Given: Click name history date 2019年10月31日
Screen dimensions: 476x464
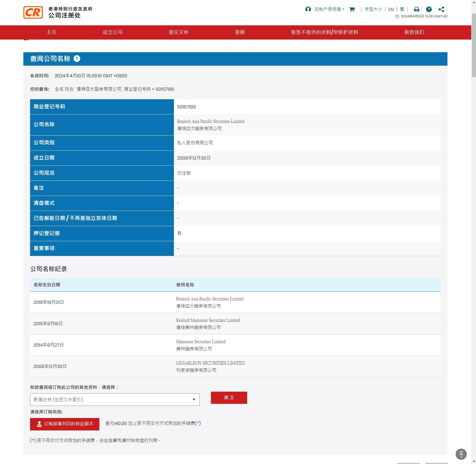Looking at the screenshot, I should [x=49, y=302].
